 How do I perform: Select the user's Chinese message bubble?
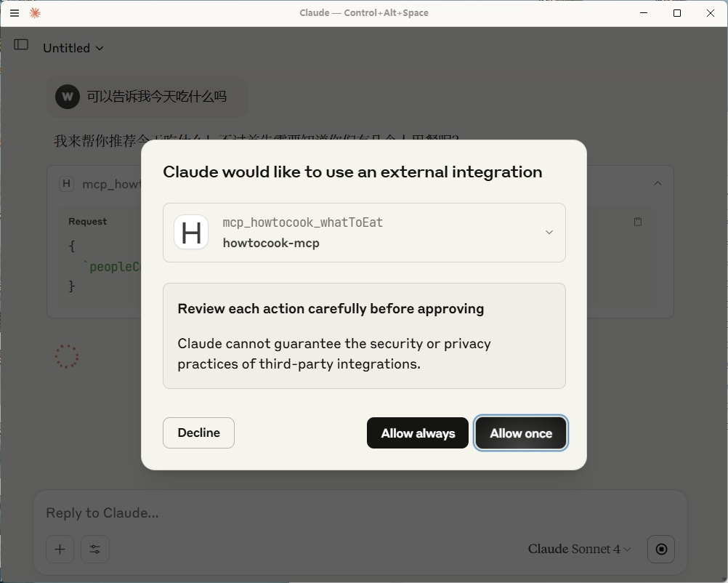click(x=156, y=97)
